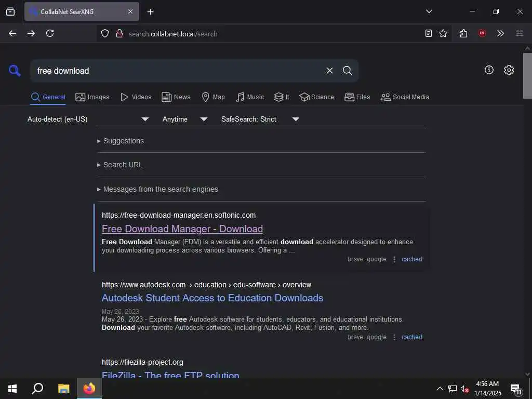532x399 pixels.
Task: Open uBlock Origin extension icon
Action: 482,33
